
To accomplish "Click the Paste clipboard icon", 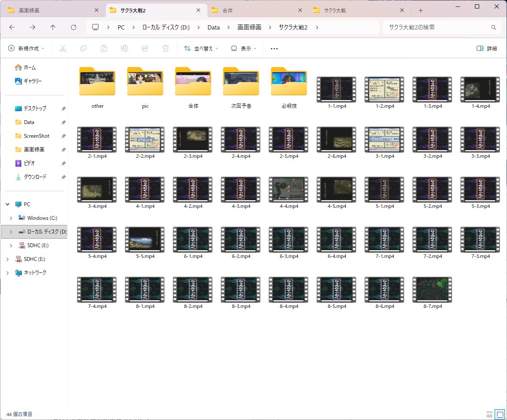I will click(x=104, y=48).
